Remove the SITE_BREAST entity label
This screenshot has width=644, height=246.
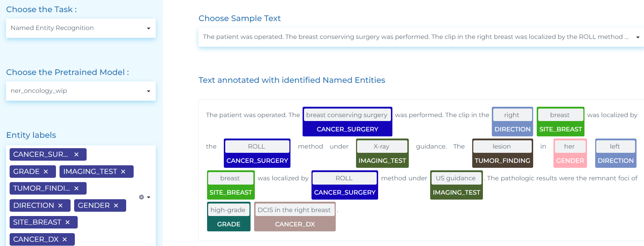67,222
